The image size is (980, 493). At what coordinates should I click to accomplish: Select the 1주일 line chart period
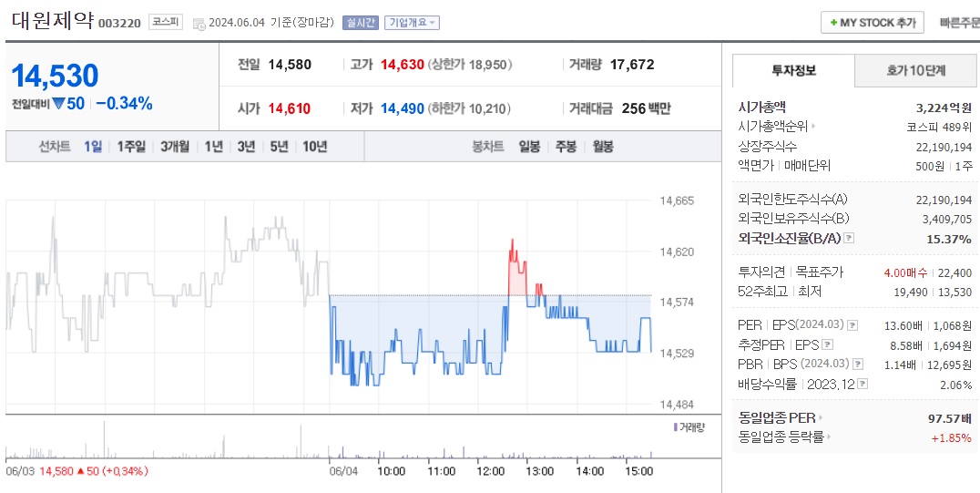131,147
